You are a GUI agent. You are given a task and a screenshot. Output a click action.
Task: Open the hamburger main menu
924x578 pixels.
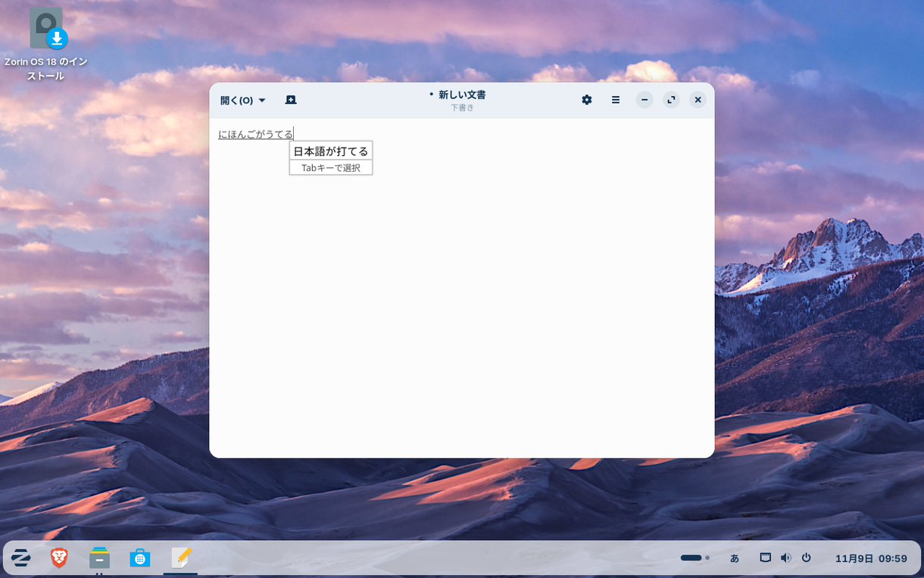(x=616, y=100)
